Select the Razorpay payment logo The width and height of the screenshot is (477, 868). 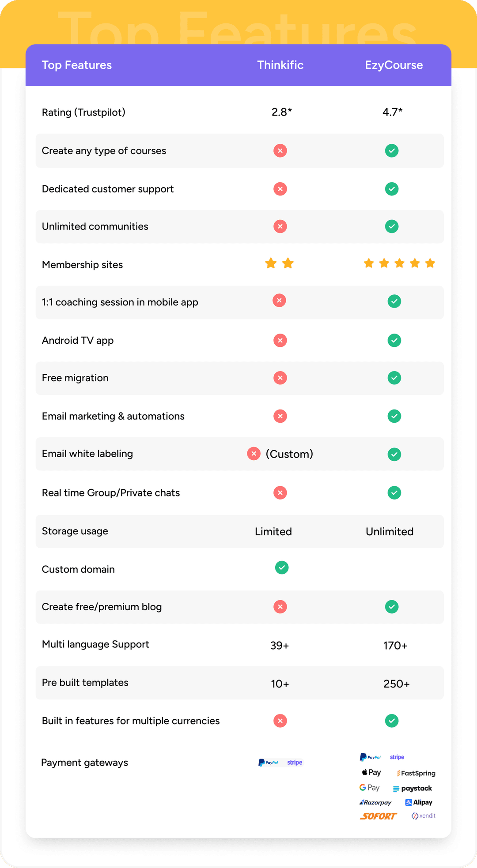pos(375,802)
